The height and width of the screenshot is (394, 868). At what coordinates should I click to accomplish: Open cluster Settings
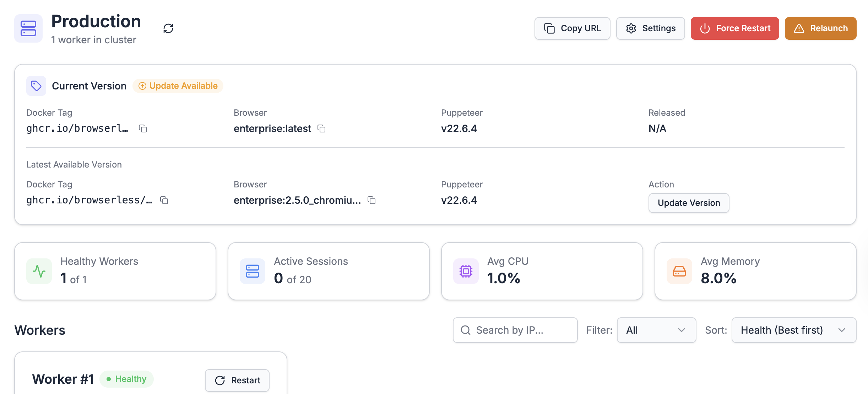point(651,28)
